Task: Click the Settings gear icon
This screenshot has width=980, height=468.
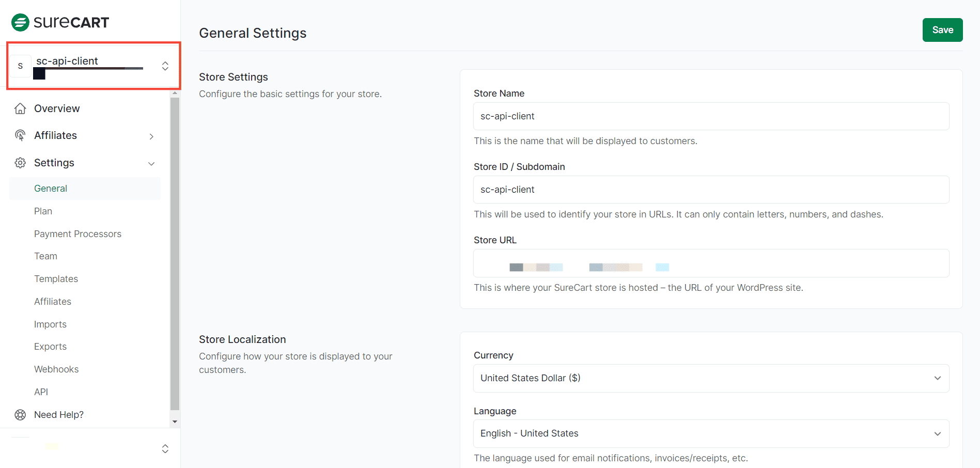Action: click(20, 163)
